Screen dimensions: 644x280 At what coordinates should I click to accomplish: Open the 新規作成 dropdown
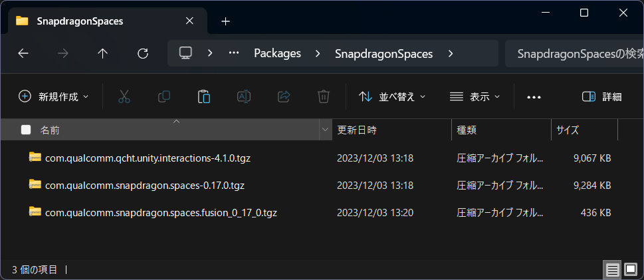(53, 96)
